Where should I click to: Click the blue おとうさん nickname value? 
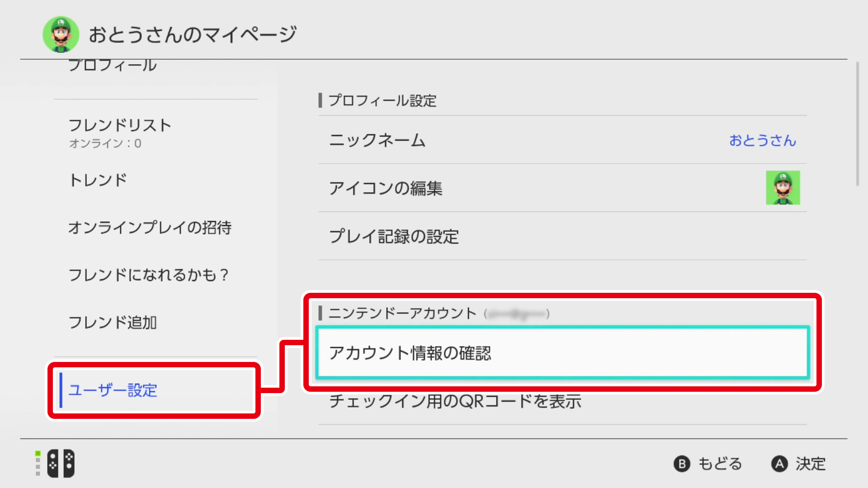point(763,141)
